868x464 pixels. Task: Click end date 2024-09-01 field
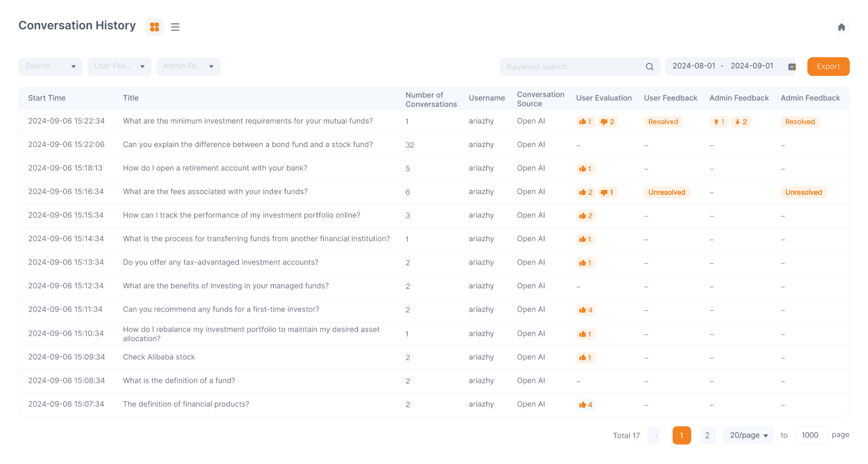752,66
